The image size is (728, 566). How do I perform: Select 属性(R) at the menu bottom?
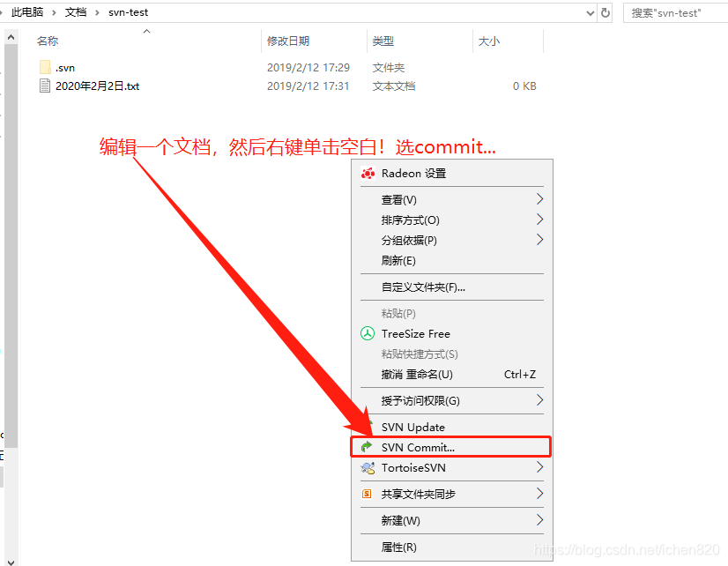click(452, 547)
